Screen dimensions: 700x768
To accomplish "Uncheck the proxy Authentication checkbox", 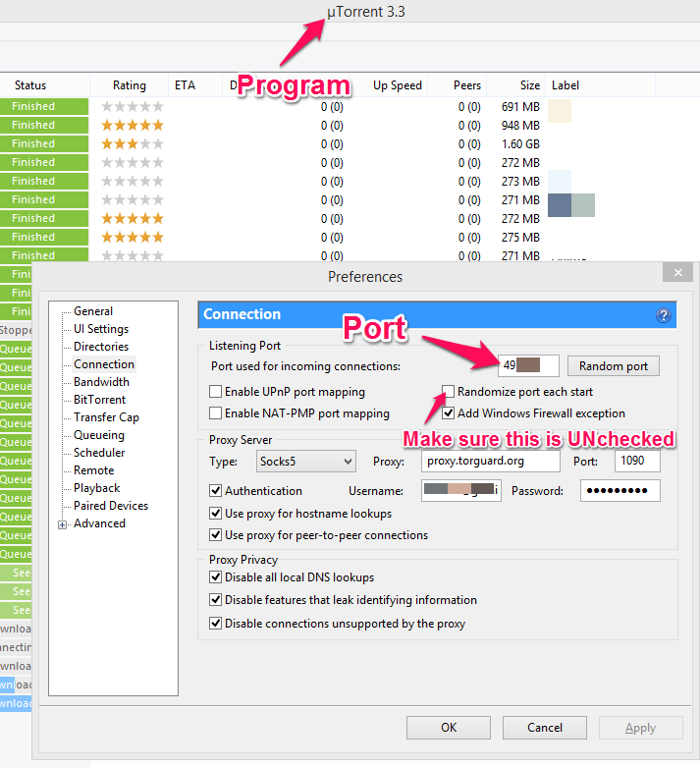I will click(x=215, y=490).
